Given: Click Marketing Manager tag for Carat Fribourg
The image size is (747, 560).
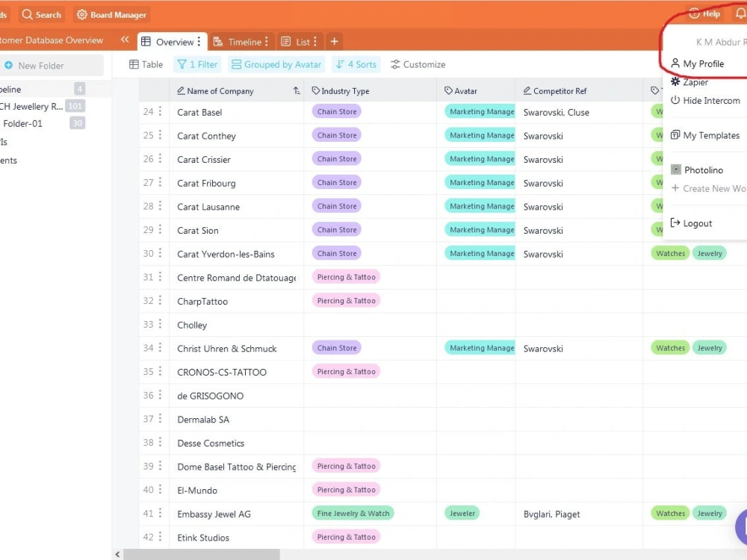Looking at the screenshot, I should 480,183.
